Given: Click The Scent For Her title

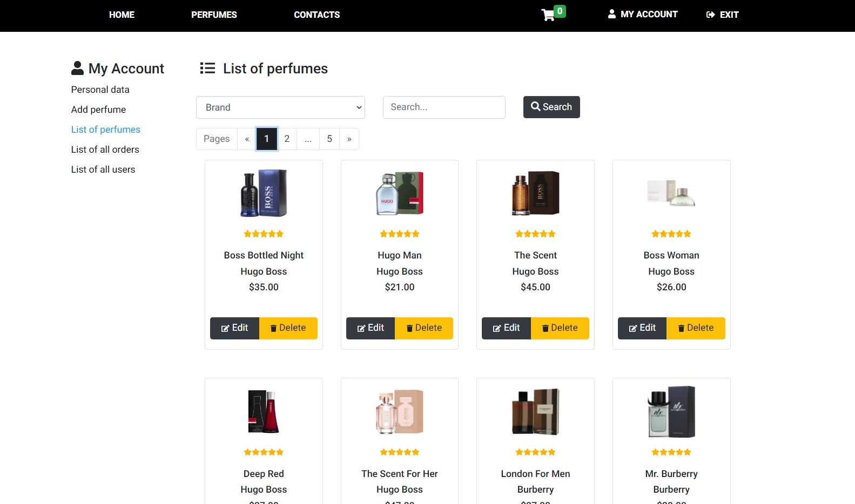Looking at the screenshot, I should pos(400,474).
